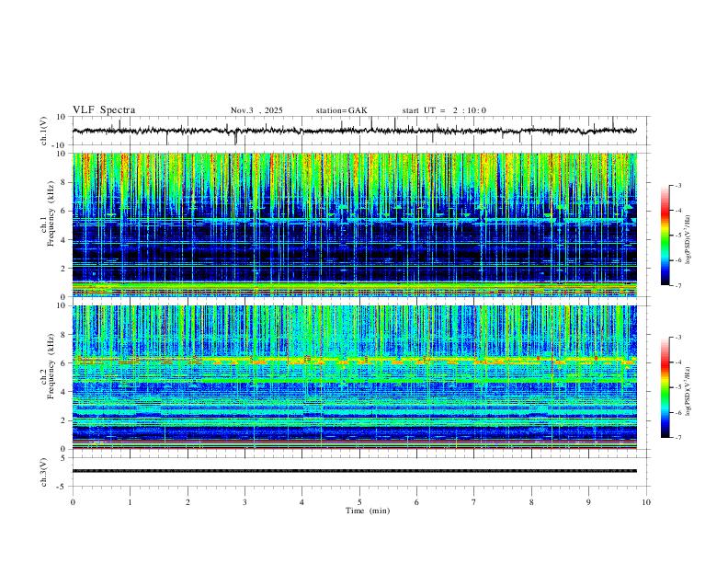Viewport: 728px width, 563px height.
Task: Click the time axis tick label "3"
Action: click(x=245, y=502)
